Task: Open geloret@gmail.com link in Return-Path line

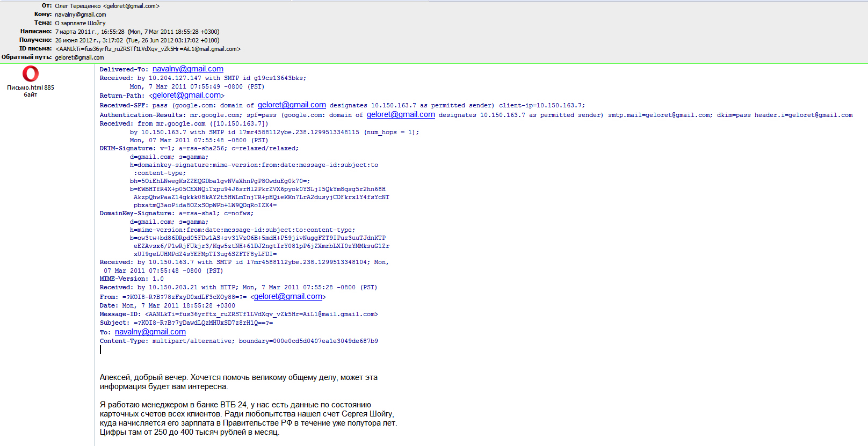Action: tap(186, 95)
